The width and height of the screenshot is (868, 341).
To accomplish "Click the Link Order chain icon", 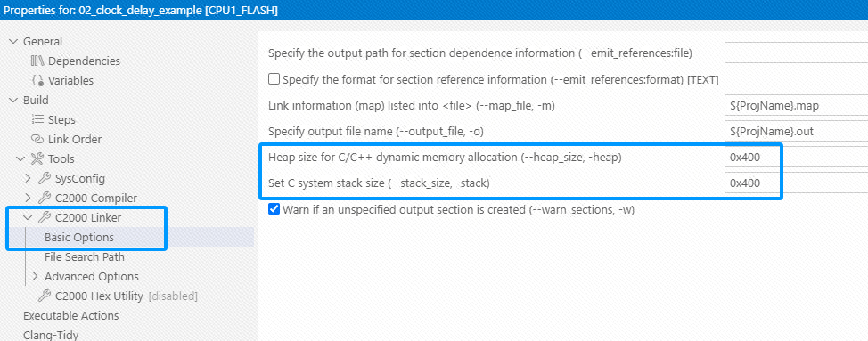I will tap(37, 139).
